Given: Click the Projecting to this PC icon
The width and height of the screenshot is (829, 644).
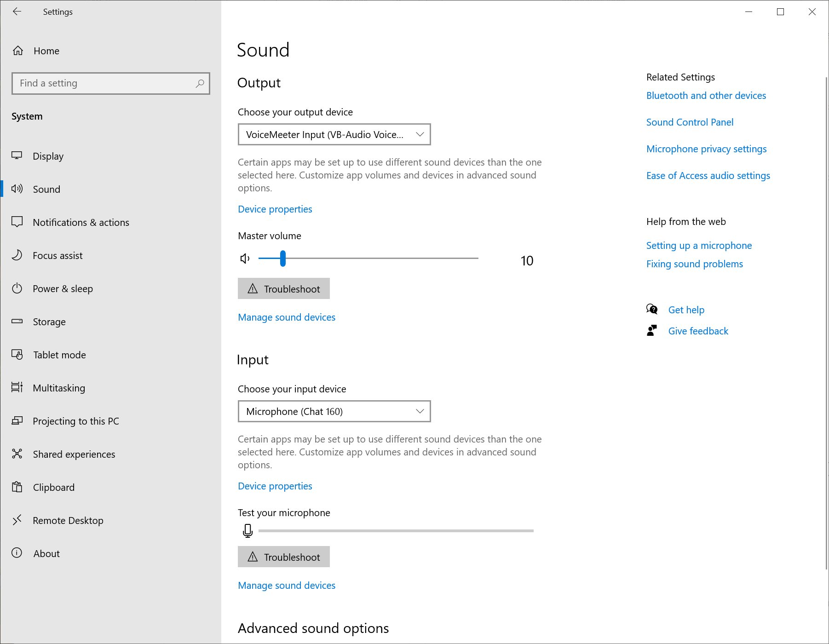Looking at the screenshot, I should coord(17,420).
